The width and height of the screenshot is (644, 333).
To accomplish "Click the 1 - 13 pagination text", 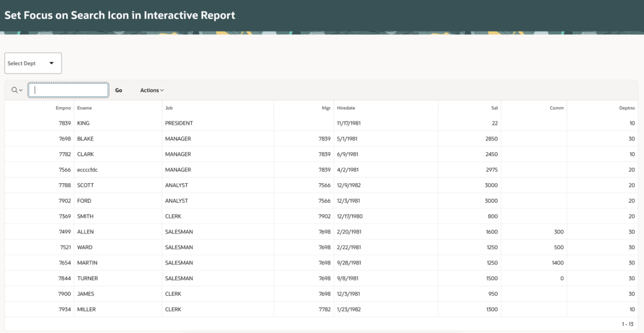I will [628, 324].
